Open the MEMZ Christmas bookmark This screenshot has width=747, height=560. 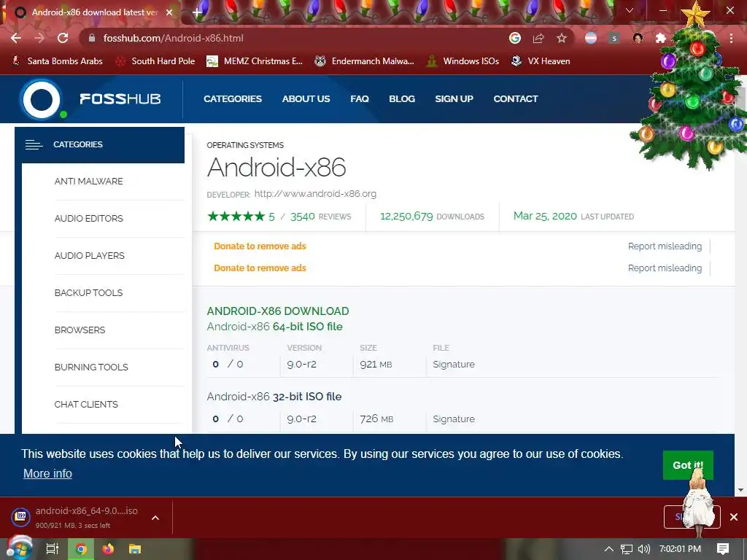(255, 61)
